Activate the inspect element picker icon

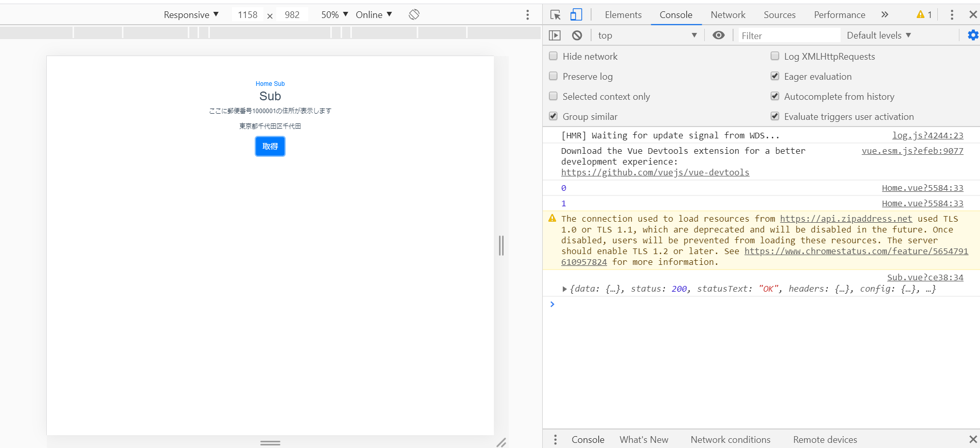click(555, 15)
